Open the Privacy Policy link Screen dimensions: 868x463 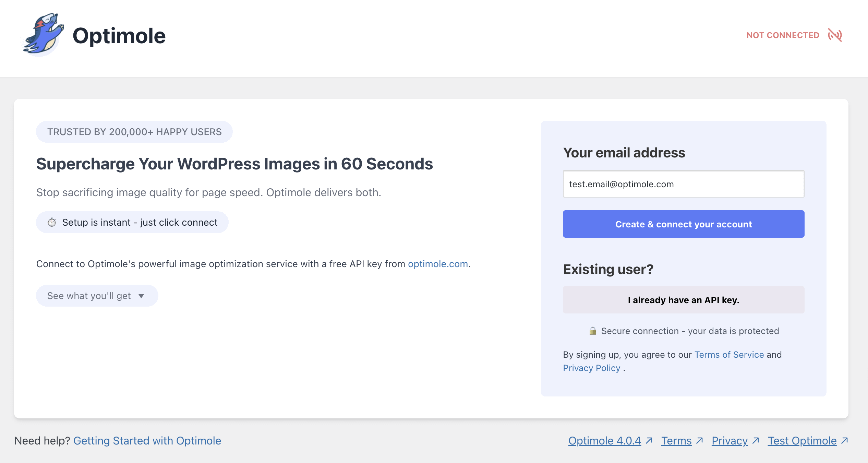[591, 368]
